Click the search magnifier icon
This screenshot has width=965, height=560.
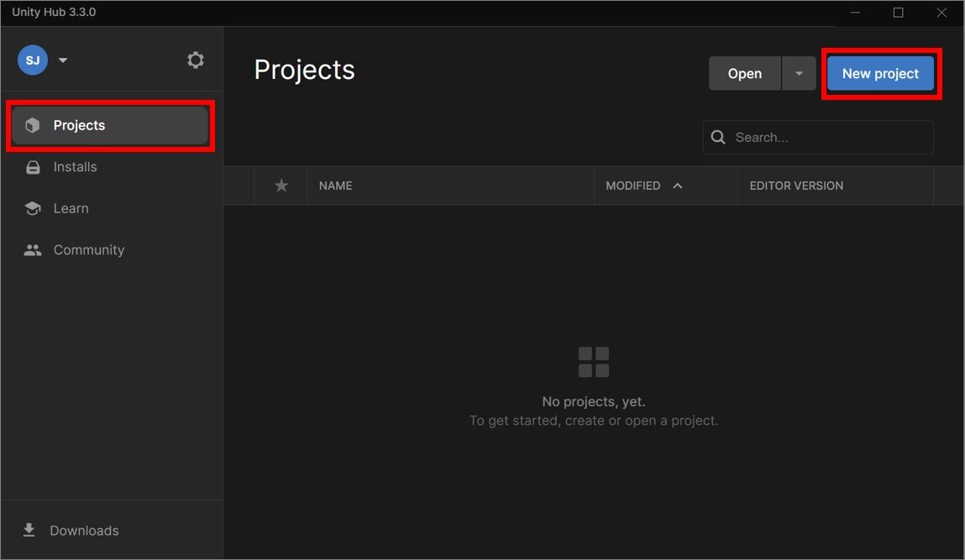(718, 137)
